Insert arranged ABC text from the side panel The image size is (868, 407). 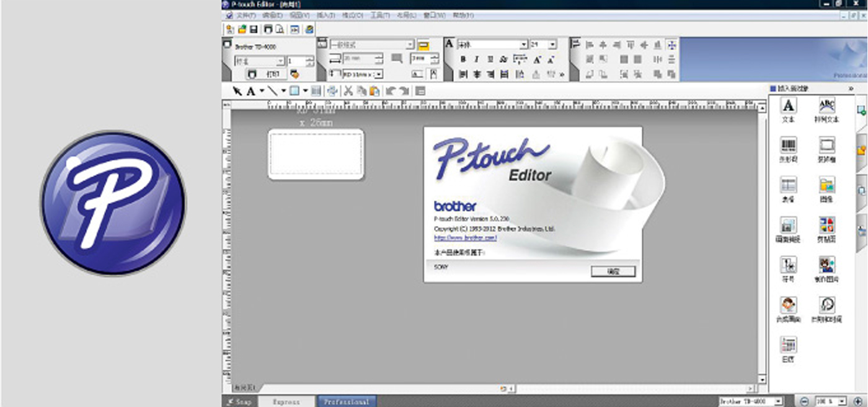point(827,110)
